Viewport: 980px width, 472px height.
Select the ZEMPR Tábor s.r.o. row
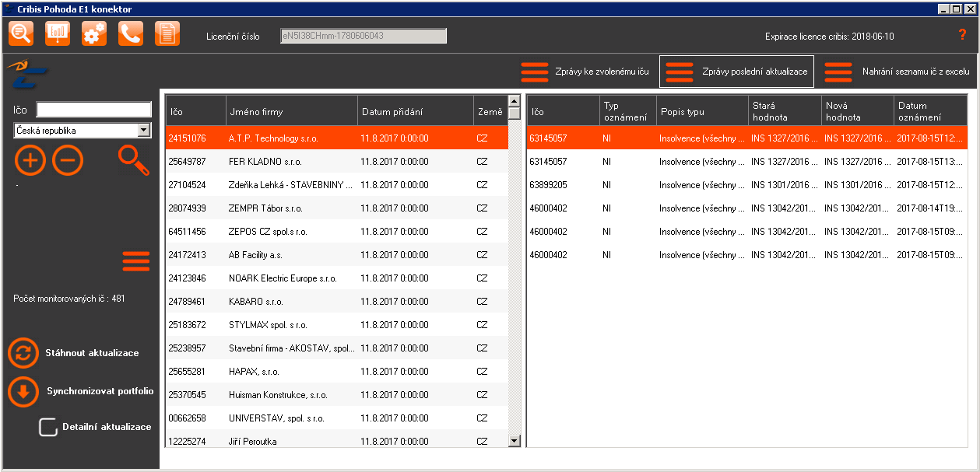pyautogui.click(x=336, y=208)
